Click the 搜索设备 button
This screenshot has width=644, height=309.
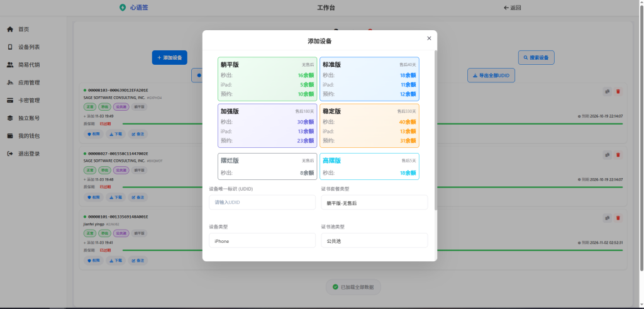point(536,57)
